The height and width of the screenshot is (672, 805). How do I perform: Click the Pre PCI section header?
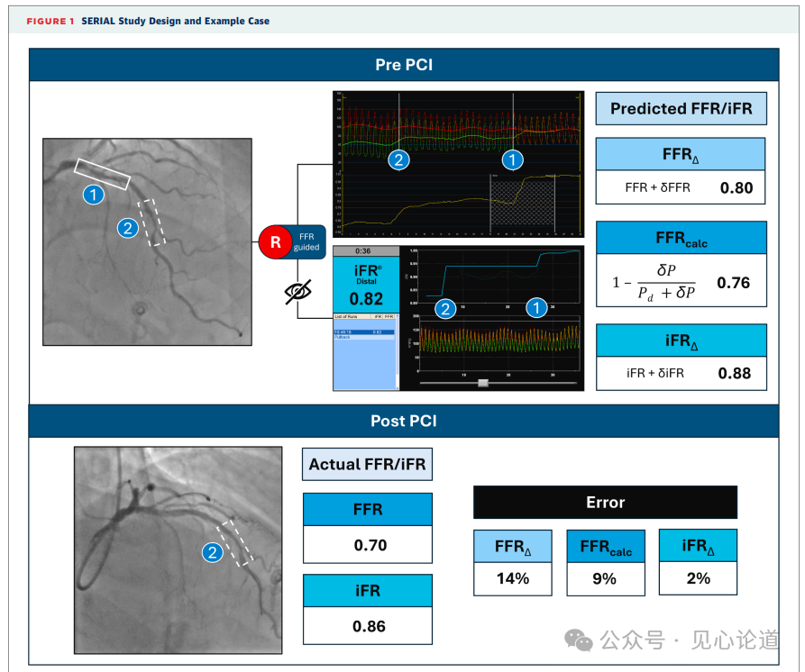coord(405,65)
